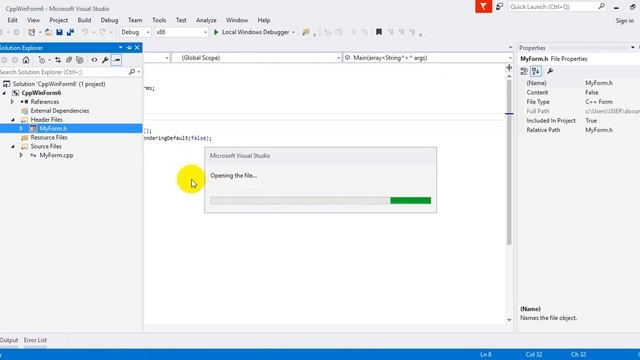640x360 pixels.
Task: Open the Build menu
Action: point(84,20)
